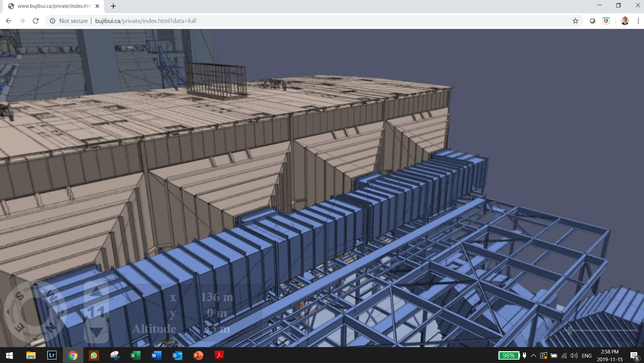Screen dimensions: 644x363
Task: Open the Chrome profile avatar
Action: tap(625, 21)
